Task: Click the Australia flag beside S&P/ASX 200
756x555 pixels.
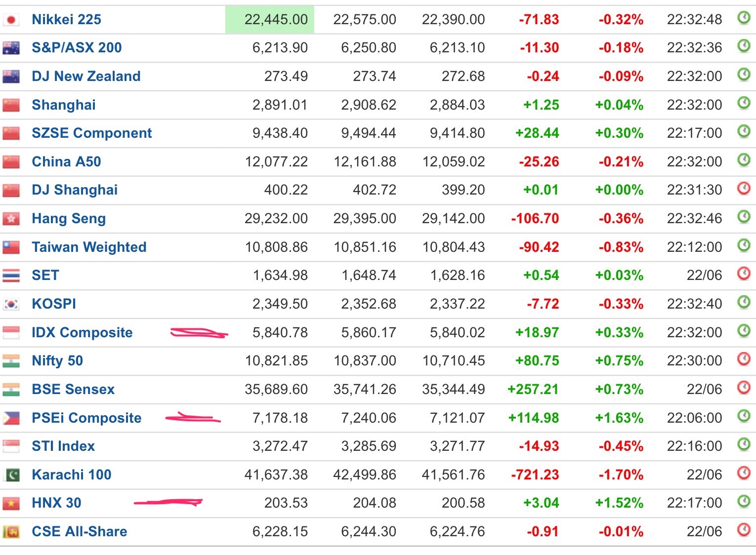Action: tap(11, 48)
